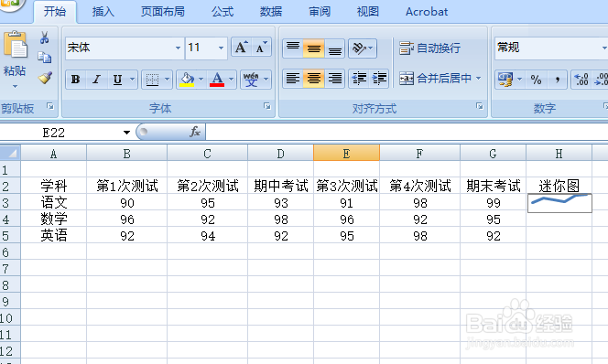Viewport: 608px width, 364px height.
Task: Open borders dropdown arrow
Action: click(168, 80)
